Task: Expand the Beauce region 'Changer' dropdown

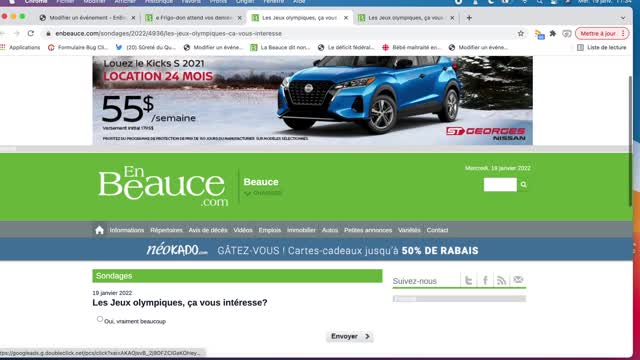Action: pyautogui.click(x=263, y=193)
